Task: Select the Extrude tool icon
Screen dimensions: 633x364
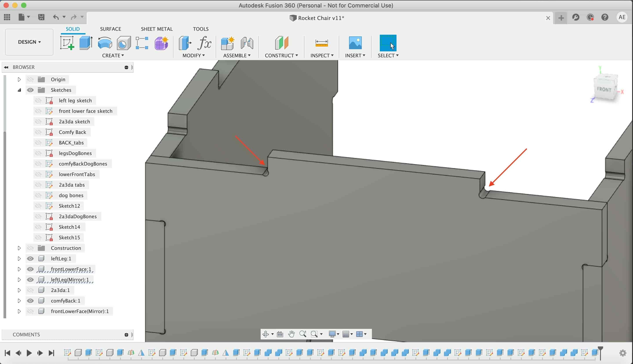Action: [x=86, y=43]
